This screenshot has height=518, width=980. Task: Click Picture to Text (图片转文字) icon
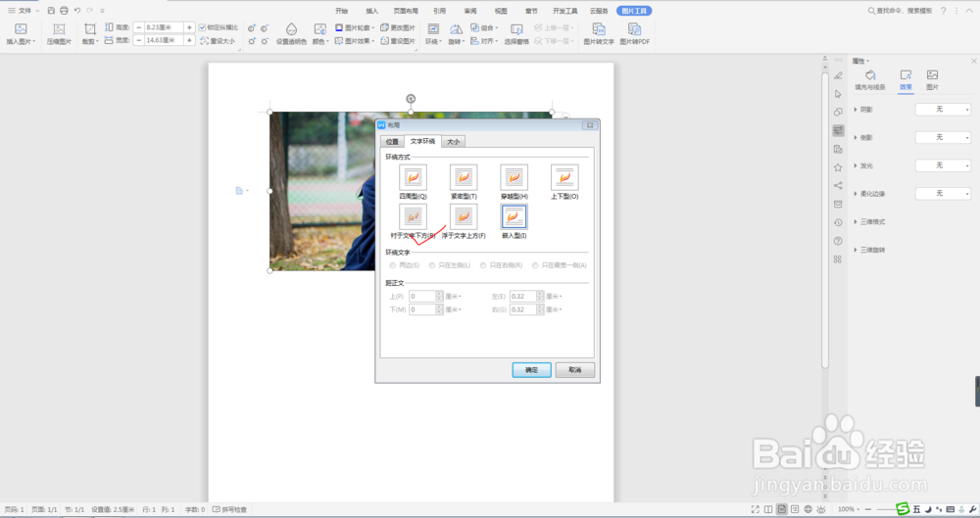pyautogui.click(x=599, y=29)
